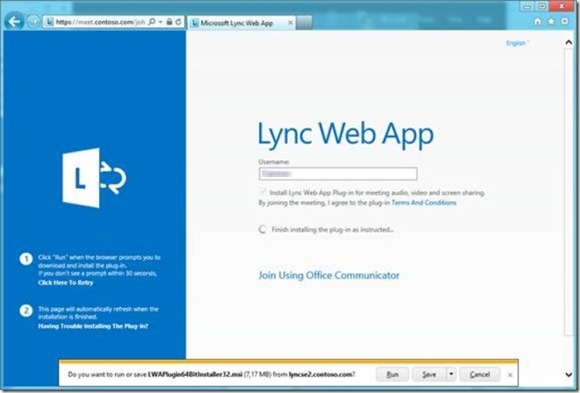Open Favorites with the star icon
This screenshot has width=580, height=393.
click(551, 21)
